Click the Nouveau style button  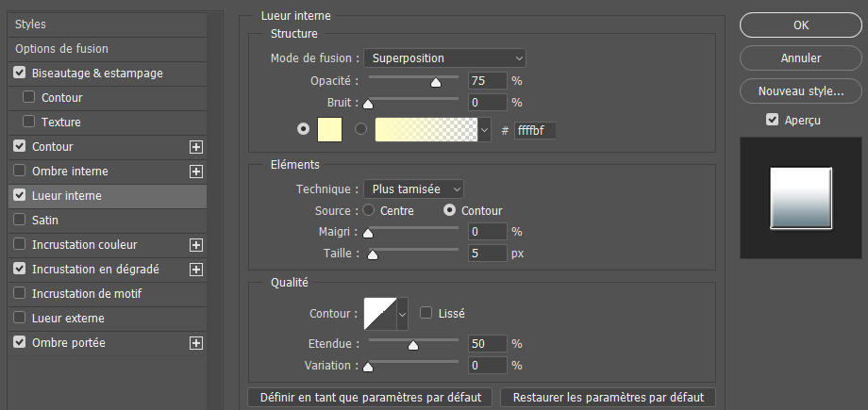tap(800, 91)
